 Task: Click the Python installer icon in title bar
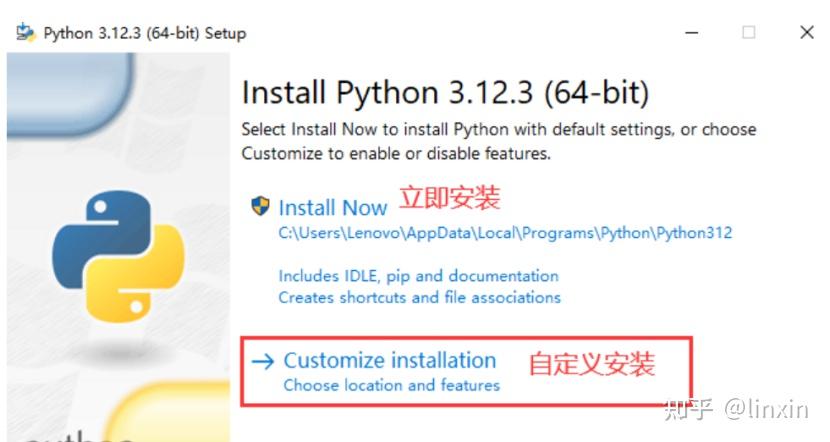(26, 33)
